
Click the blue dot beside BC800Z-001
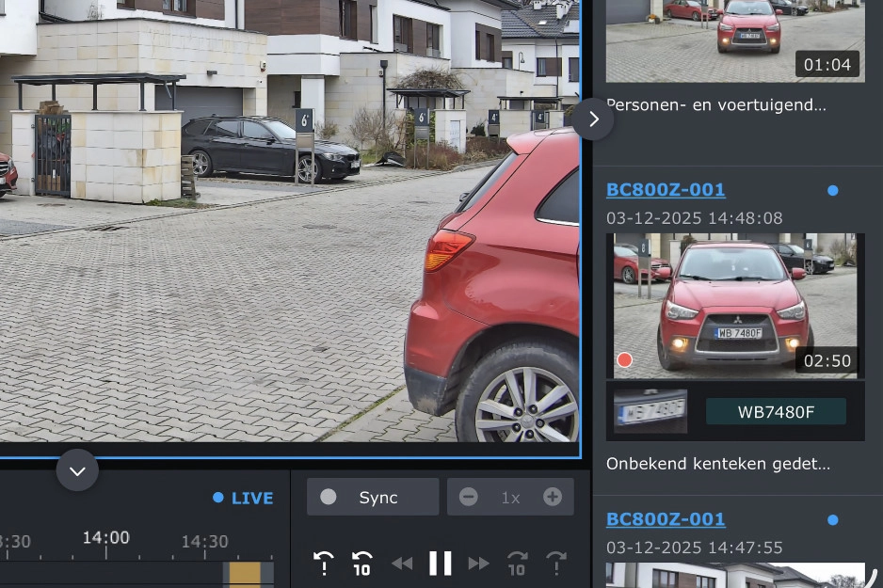click(x=832, y=190)
